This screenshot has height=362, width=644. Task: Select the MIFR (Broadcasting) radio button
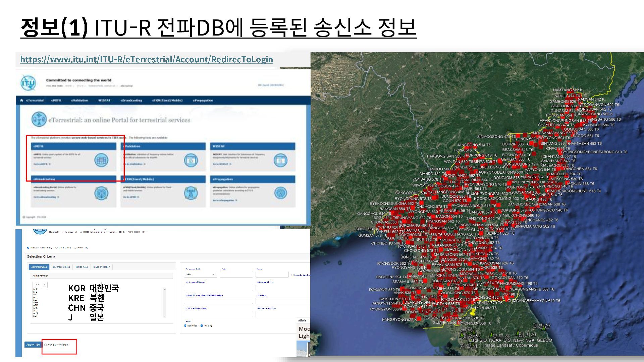coord(28,248)
